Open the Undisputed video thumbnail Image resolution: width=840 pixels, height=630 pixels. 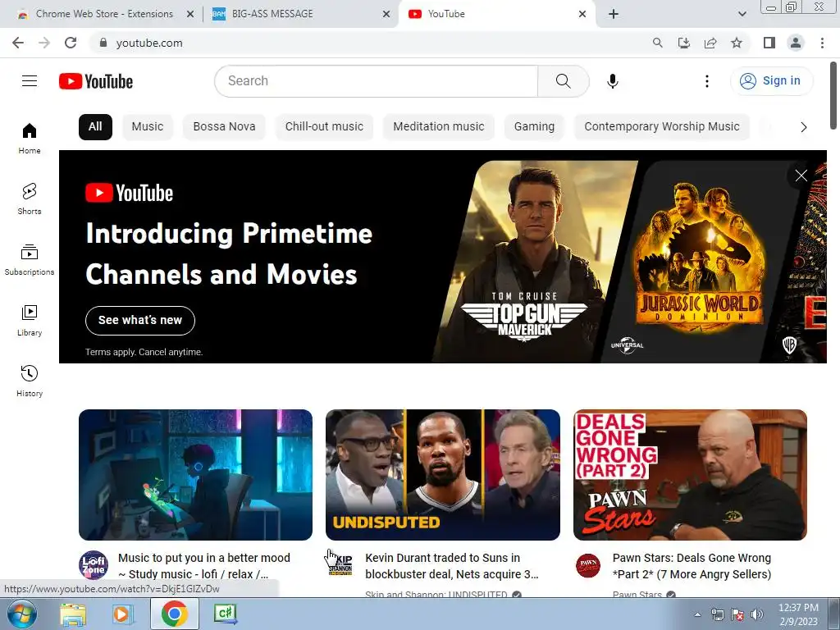[x=443, y=475]
